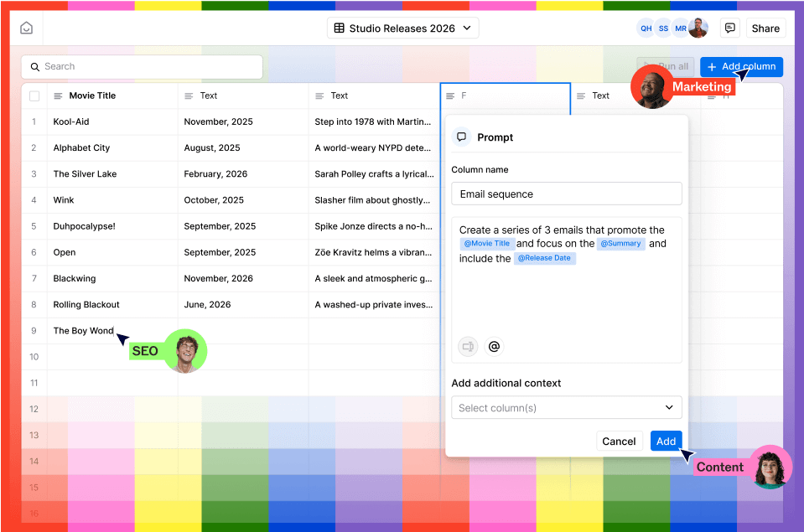The width and height of the screenshot is (804, 532).
Task: Select the Rolling Blackout cell
Action: [x=112, y=305]
